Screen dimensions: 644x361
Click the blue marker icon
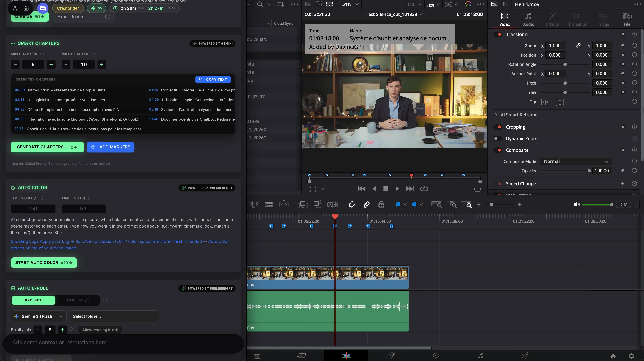tap(414, 205)
